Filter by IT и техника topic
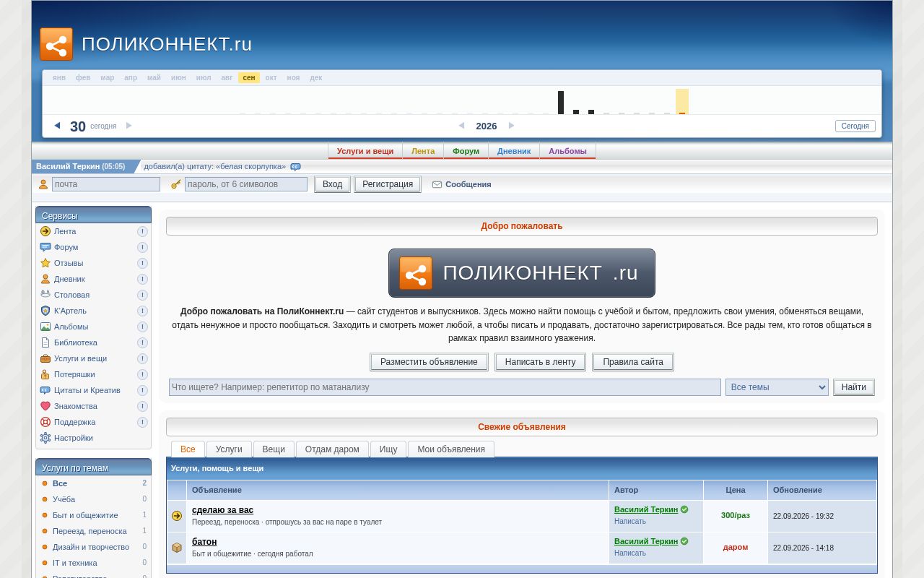Viewport: 924px width, 578px height. click(x=75, y=563)
